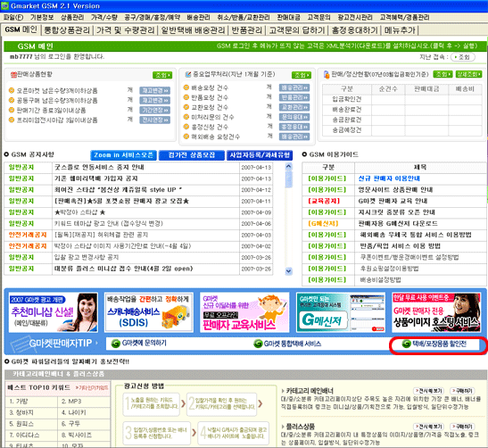The image size is (488, 448).
Task: Open the 고객문의 menu
Action: 319,18
